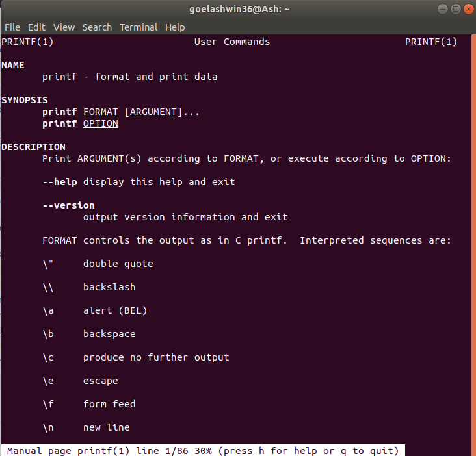
Task: Open the Help menu
Action: [x=175, y=27]
